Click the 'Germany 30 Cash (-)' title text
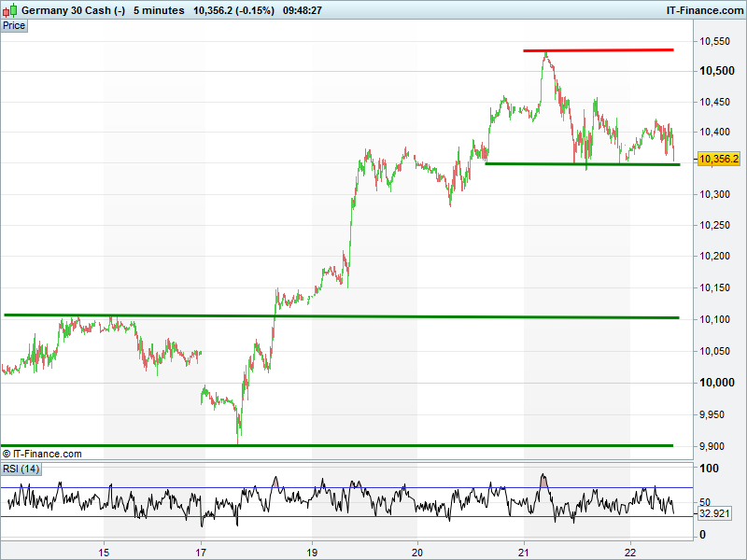 click(74, 10)
